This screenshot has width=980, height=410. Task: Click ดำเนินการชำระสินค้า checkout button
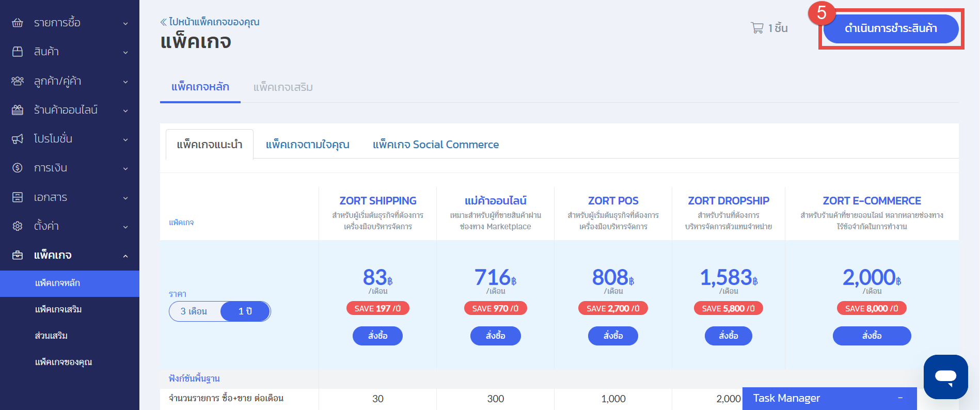(x=891, y=28)
